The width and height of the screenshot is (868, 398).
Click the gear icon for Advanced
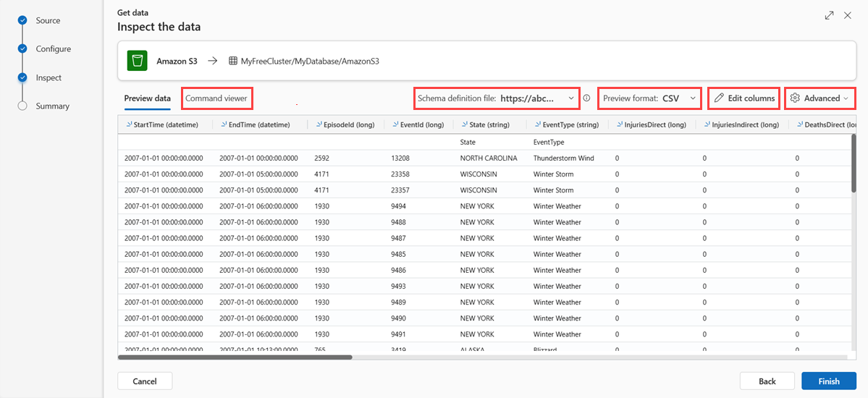pyautogui.click(x=795, y=98)
